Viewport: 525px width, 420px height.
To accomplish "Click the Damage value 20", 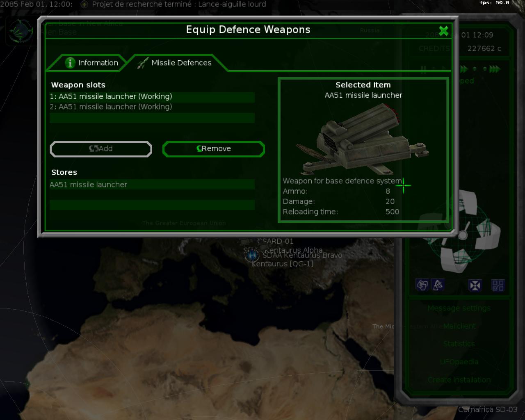I will (390, 201).
